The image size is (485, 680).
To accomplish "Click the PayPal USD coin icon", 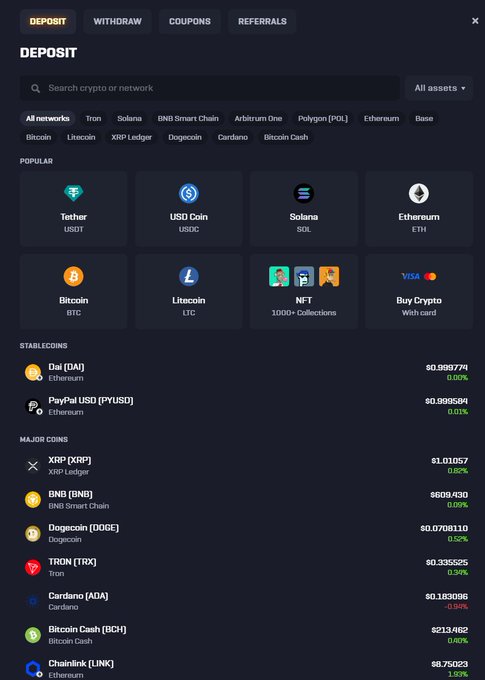I will tap(33, 406).
